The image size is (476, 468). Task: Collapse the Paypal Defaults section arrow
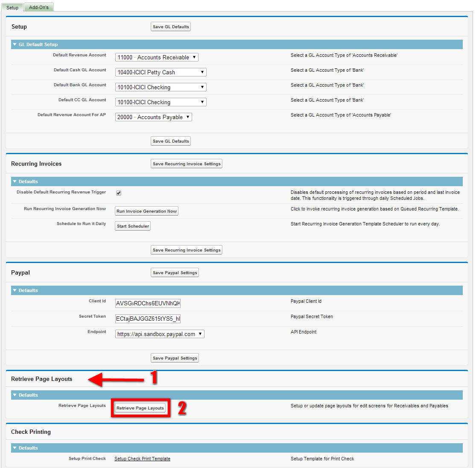(15, 290)
